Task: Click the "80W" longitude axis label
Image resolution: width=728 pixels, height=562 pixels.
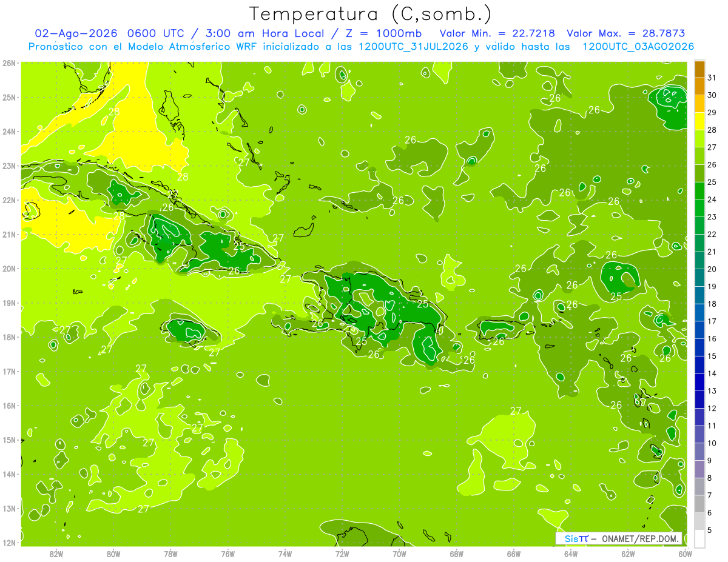Action: click(x=113, y=554)
